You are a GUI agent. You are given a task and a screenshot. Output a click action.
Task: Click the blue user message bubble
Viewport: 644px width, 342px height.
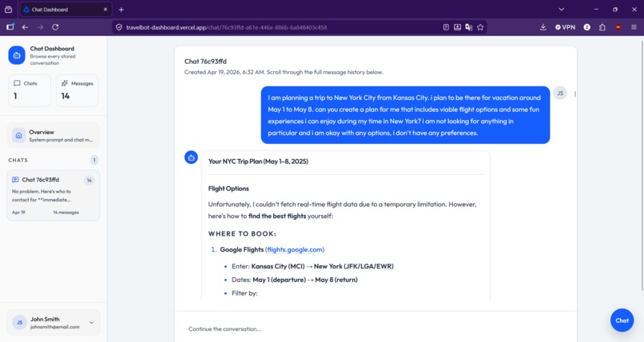click(x=405, y=115)
